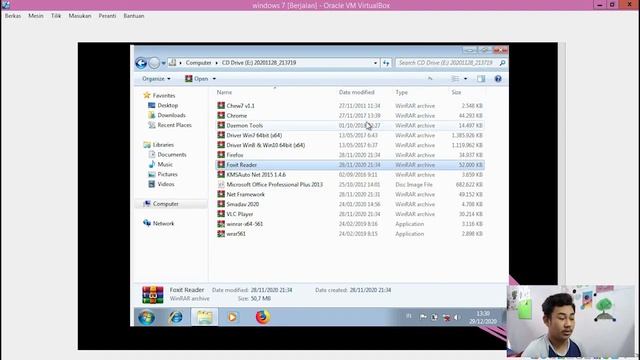Click the Microsoft Office disc image icon
Screen dimensions: 640x360
tap(221, 184)
